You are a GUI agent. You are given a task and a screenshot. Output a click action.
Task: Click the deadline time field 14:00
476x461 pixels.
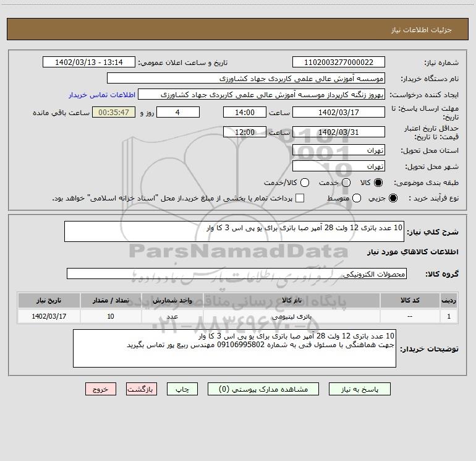[245, 112]
